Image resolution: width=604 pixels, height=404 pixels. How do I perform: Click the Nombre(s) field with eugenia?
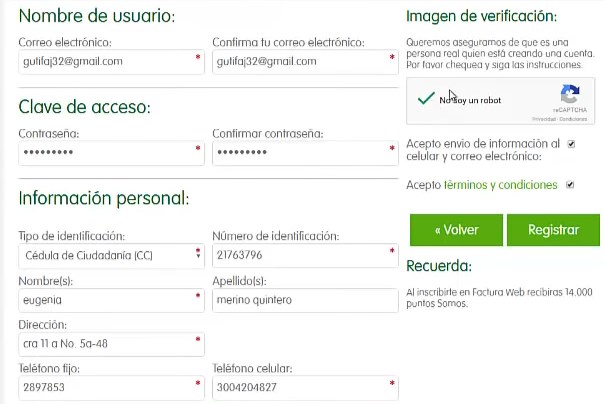click(x=111, y=300)
